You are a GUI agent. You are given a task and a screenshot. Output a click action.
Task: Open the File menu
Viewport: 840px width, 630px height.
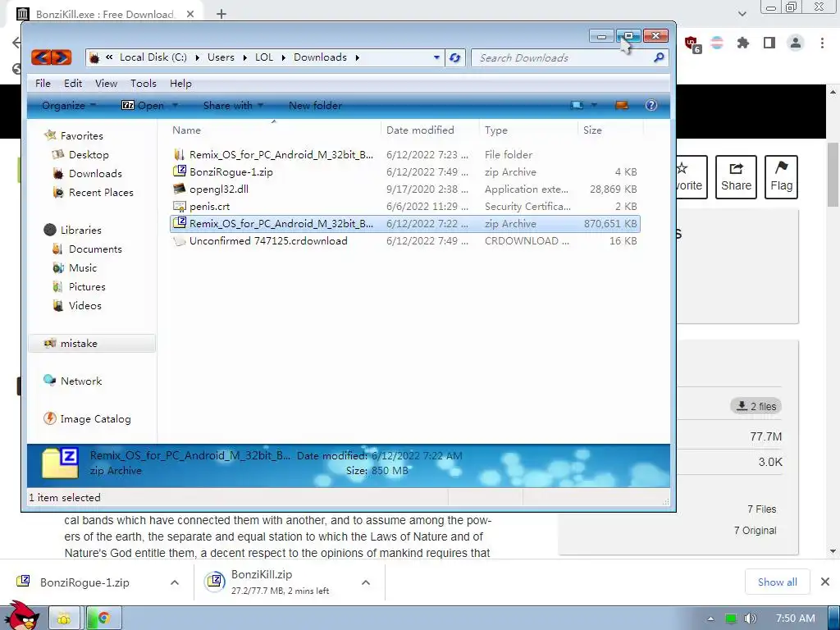point(43,84)
